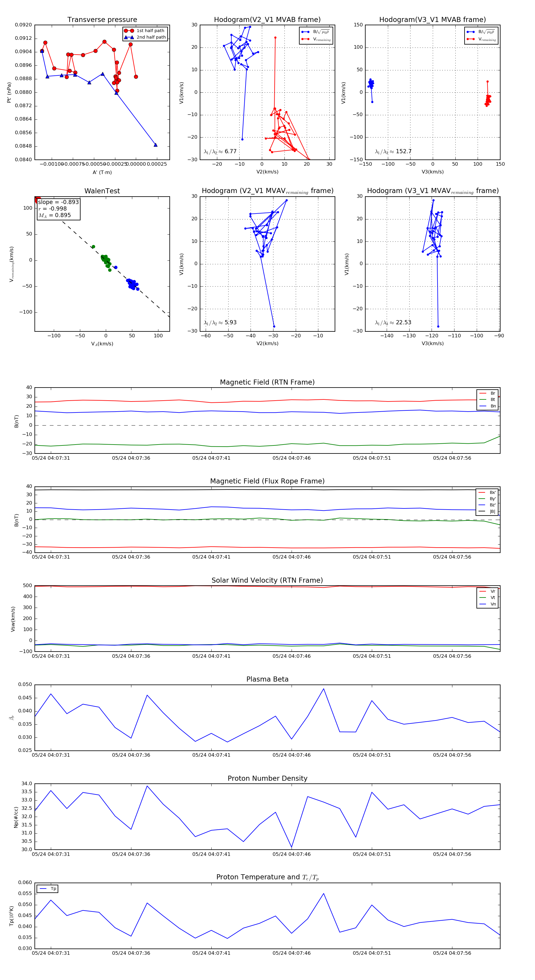
Task: Click the 'Proton Temperature and Te/Tp' title
Action: tap(267, 877)
